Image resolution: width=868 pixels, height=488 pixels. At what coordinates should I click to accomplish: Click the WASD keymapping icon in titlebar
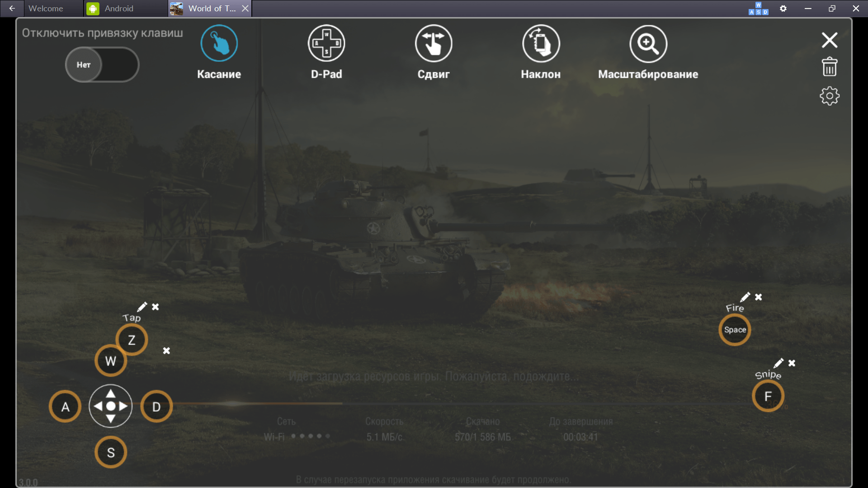tap(758, 9)
